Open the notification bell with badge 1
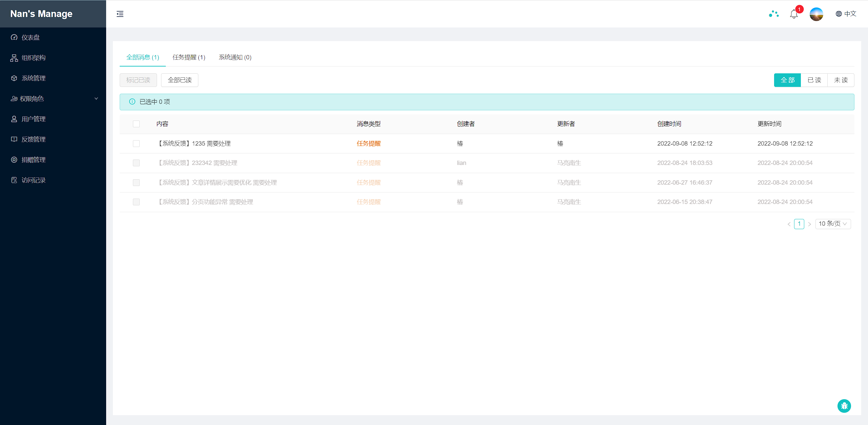Image resolution: width=868 pixels, height=425 pixels. pyautogui.click(x=793, y=14)
